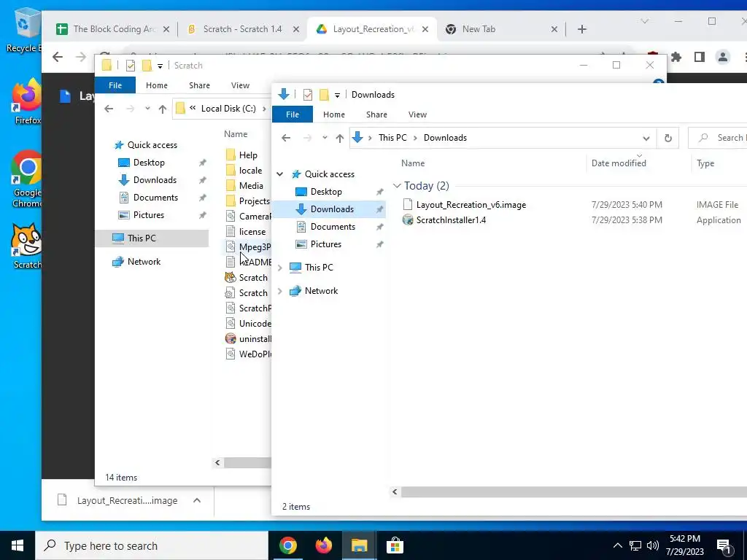Select Desktop in Scratch window Quick access
747x560 pixels.
coord(149,163)
